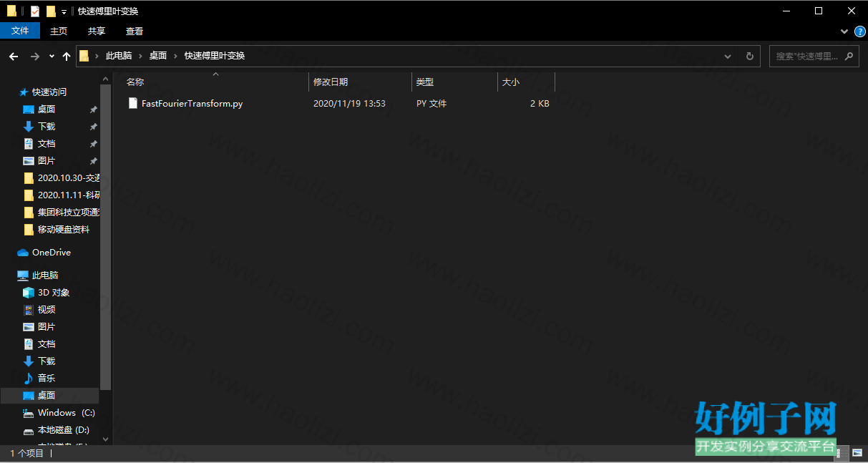
Task: Go up one level with the up arrow
Action: click(x=67, y=56)
